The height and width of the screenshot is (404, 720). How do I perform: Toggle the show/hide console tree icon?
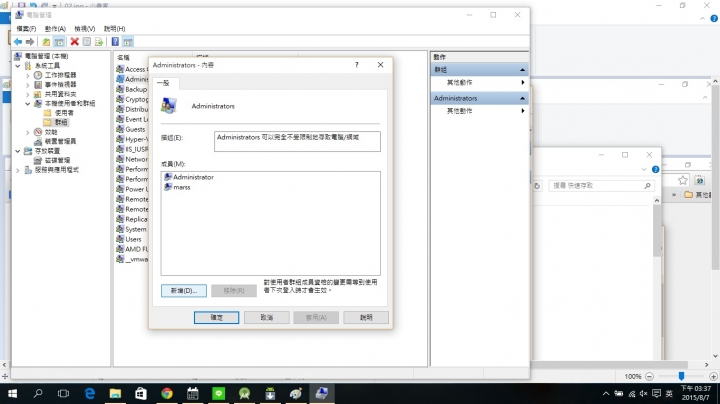59,42
